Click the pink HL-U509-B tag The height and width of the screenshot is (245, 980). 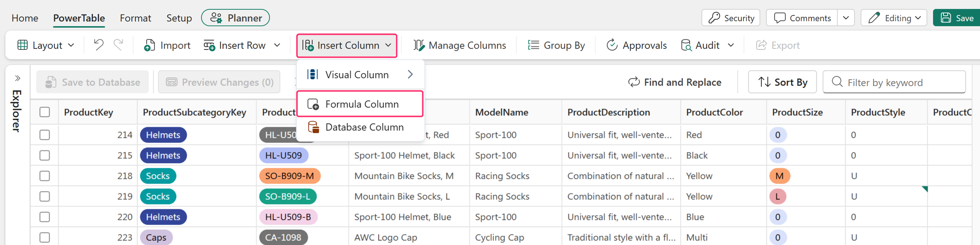288,216
